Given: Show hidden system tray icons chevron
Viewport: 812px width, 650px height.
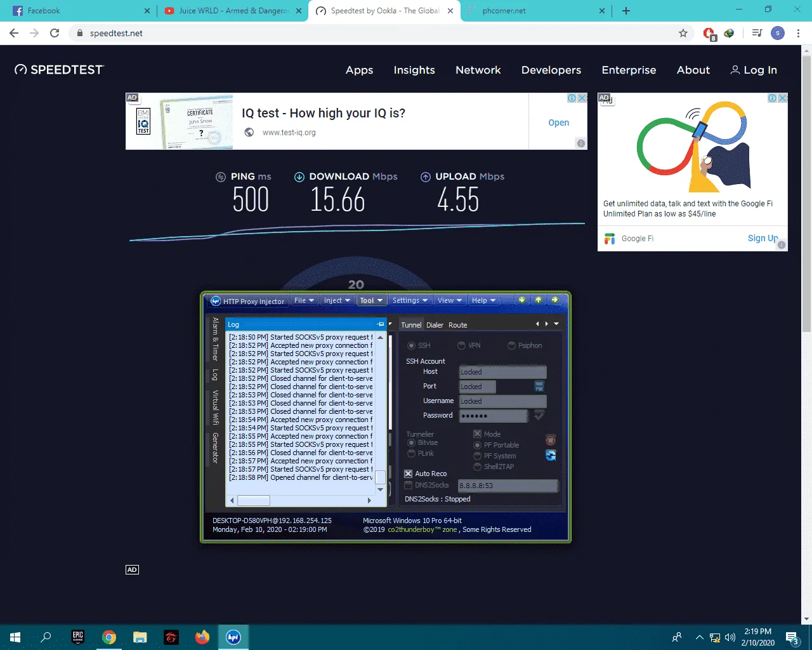Looking at the screenshot, I should 699,637.
